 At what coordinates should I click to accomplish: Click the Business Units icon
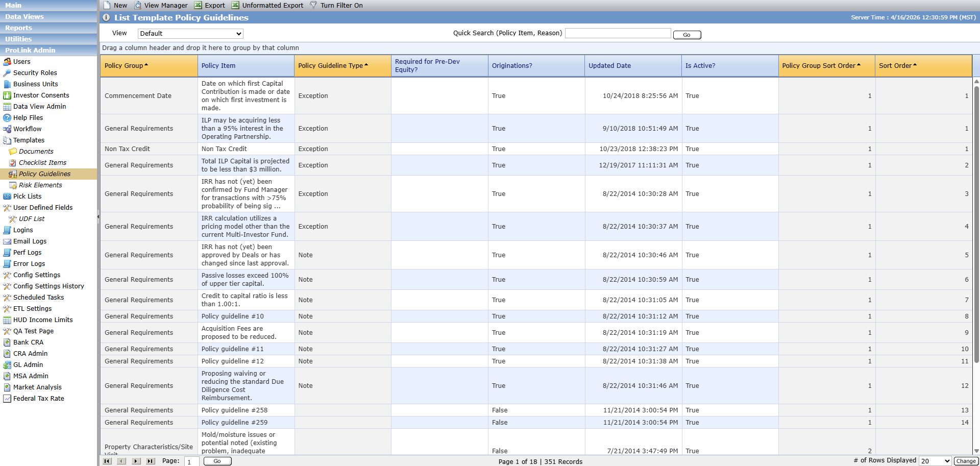7,84
